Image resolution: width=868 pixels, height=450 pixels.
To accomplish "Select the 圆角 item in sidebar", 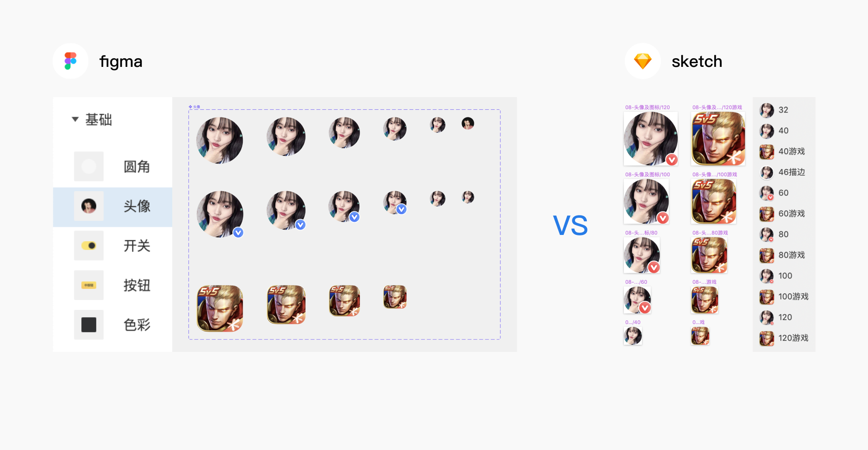I will pos(113,166).
